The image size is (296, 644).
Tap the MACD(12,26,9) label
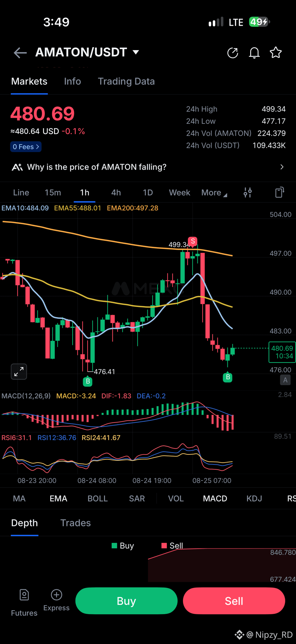coord(26,396)
